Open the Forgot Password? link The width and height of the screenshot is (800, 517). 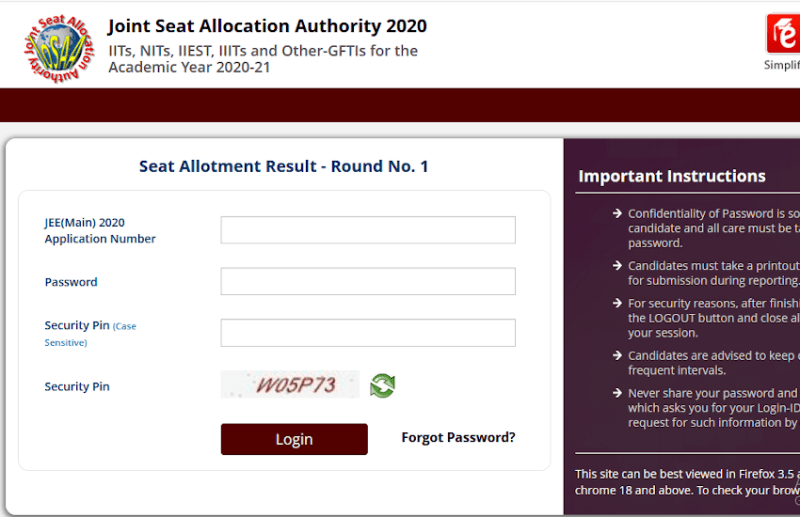coord(458,438)
